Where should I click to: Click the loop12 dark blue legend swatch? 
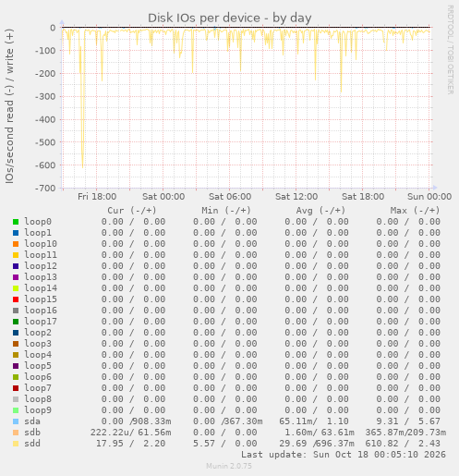point(16,266)
